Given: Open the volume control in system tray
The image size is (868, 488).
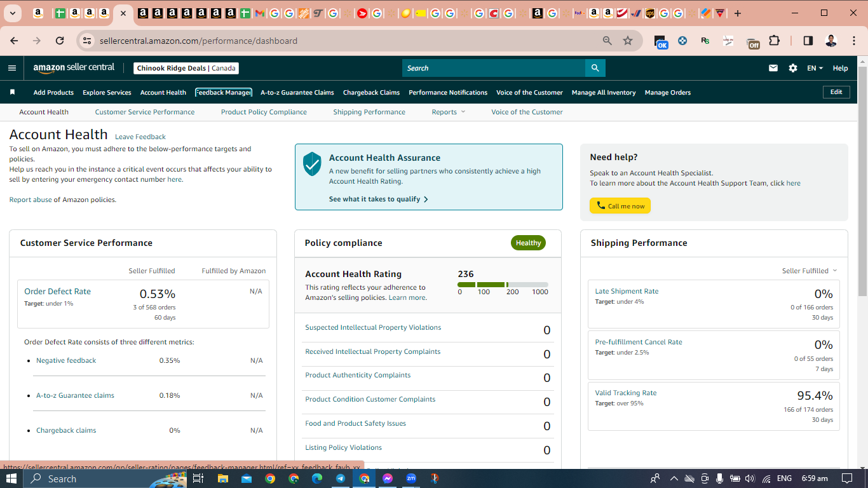Looking at the screenshot, I should (750, 478).
